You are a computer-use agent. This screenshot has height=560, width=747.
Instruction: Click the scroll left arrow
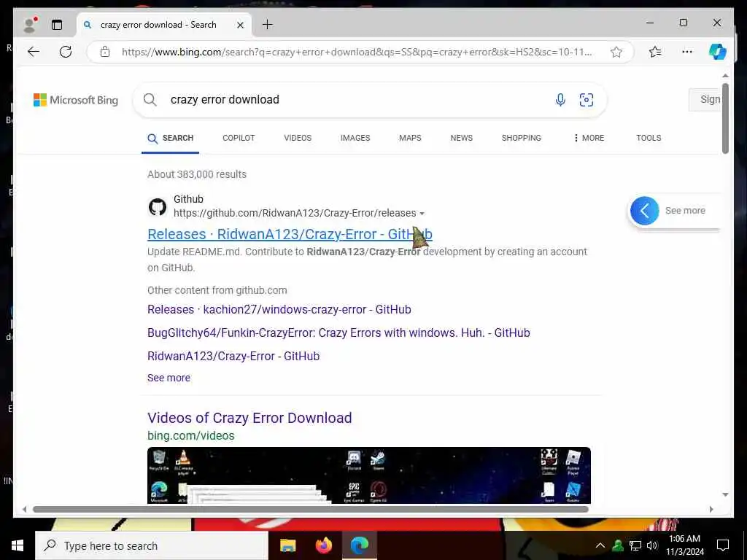24,509
